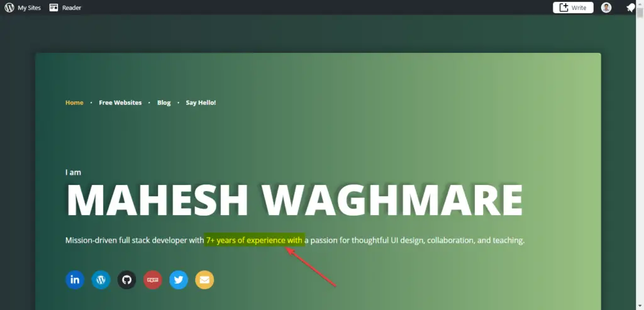Open My Sites in the admin bar
This screenshot has width=644, height=310.
pyautogui.click(x=29, y=8)
